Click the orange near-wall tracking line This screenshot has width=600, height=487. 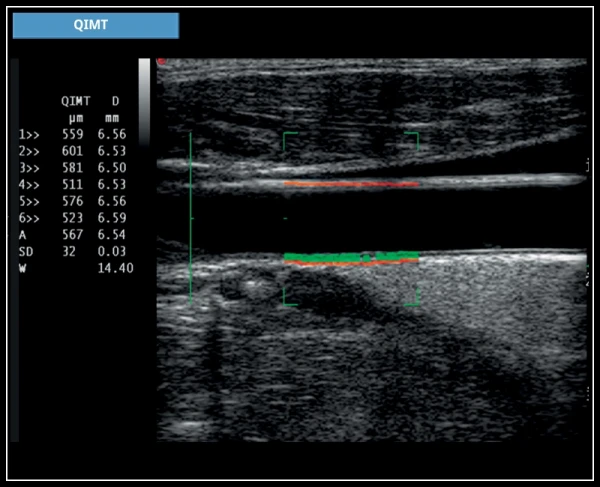point(350,184)
